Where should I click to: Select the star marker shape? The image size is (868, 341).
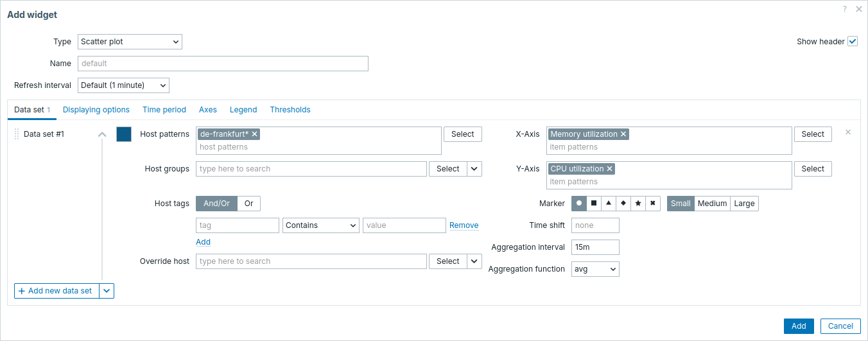(x=638, y=204)
